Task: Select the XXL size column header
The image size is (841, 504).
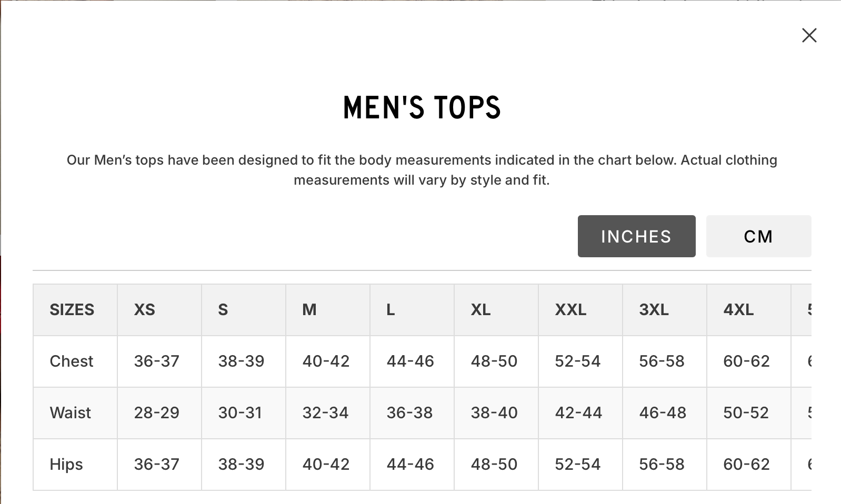Action: tap(570, 309)
